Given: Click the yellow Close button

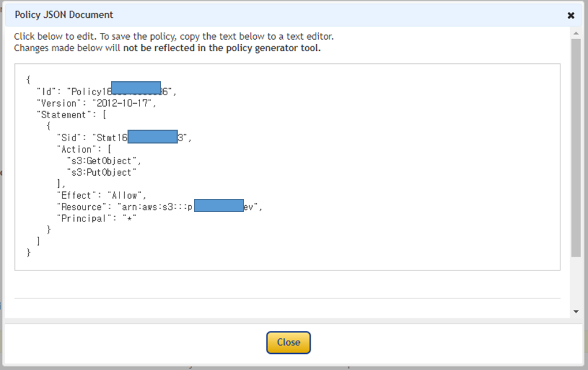Looking at the screenshot, I should 289,342.
